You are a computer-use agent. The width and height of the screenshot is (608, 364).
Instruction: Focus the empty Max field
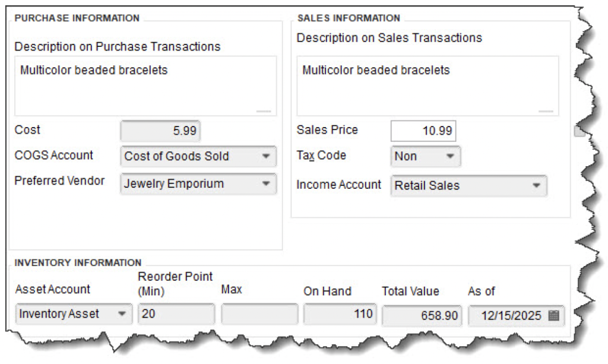259,314
